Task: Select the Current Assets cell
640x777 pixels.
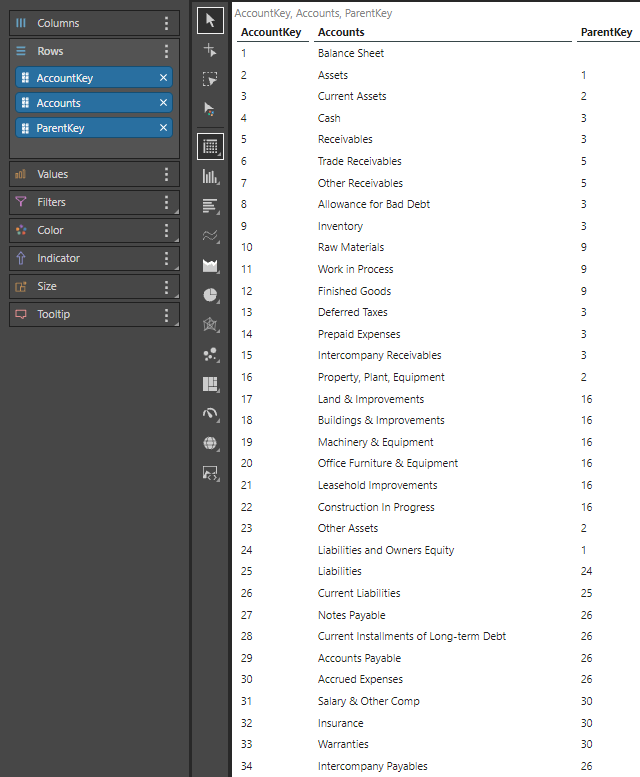Action: [352, 96]
